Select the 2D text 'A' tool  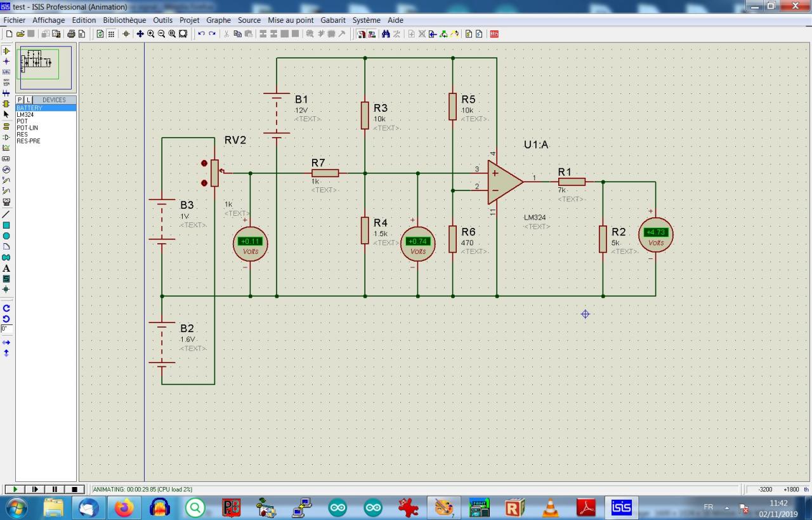tap(6, 269)
